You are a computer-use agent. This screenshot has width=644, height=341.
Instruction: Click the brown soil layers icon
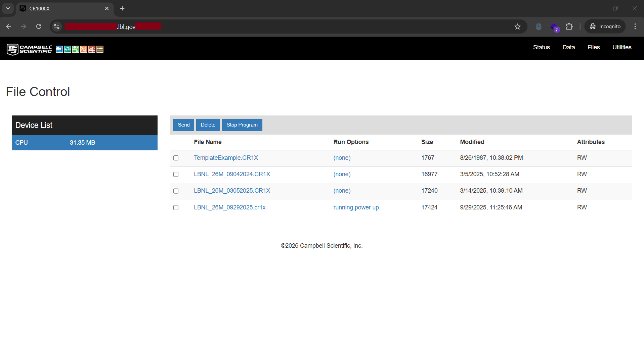tap(100, 49)
